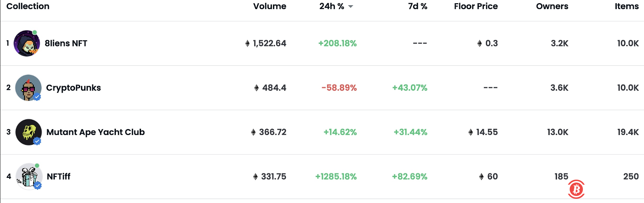Viewport: 644px width, 203px height.
Task: Click the Ethereum icon beside 14.55 floor
Action: [x=471, y=132]
